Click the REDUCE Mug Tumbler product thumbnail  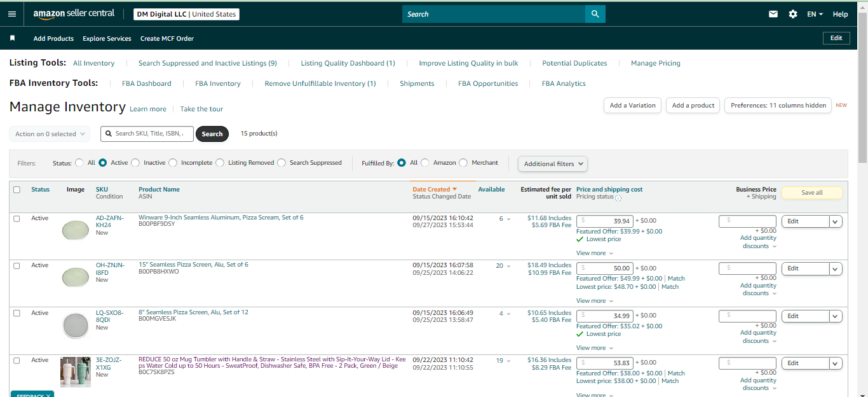click(x=76, y=372)
